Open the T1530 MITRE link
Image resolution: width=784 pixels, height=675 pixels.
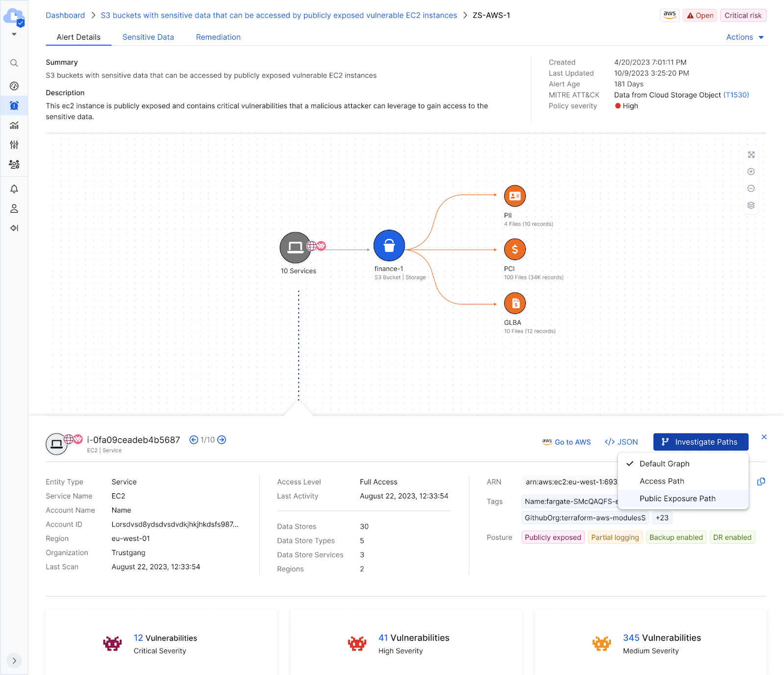coord(736,95)
